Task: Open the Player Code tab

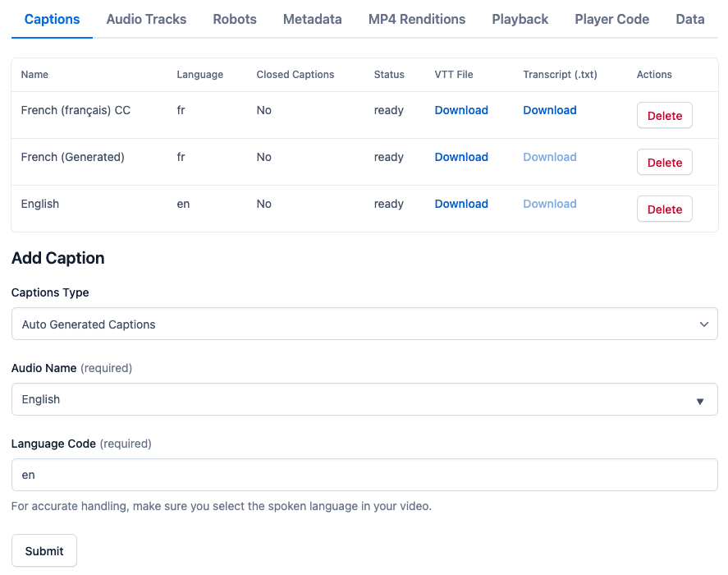Action: click(x=612, y=19)
